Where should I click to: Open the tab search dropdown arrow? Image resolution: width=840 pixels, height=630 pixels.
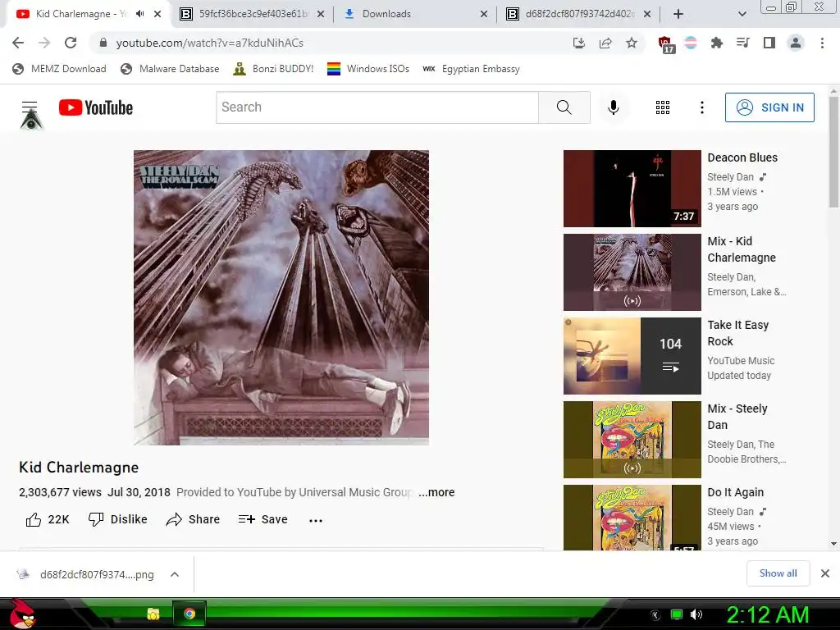click(x=742, y=14)
